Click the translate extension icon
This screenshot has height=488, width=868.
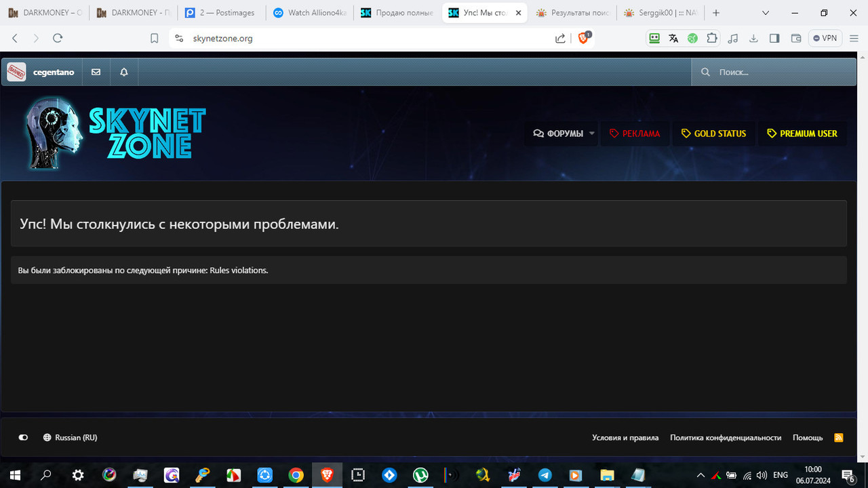(x=673, y=39)
